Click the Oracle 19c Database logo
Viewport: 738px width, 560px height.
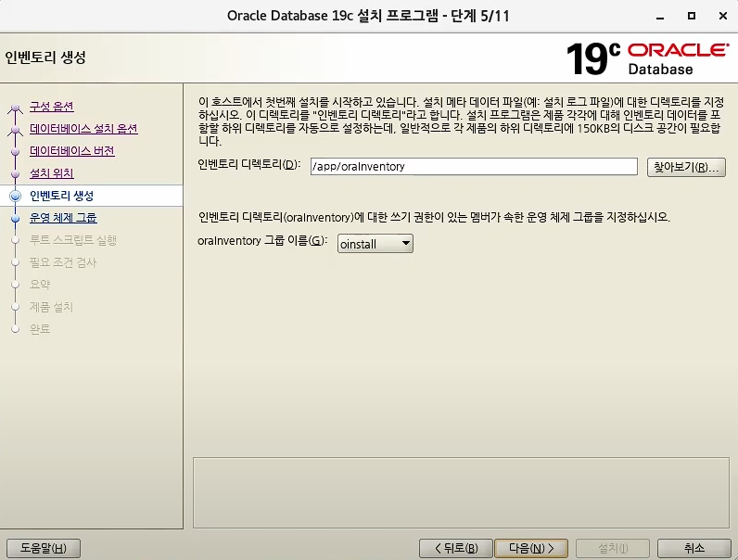[x=648, y=58]
